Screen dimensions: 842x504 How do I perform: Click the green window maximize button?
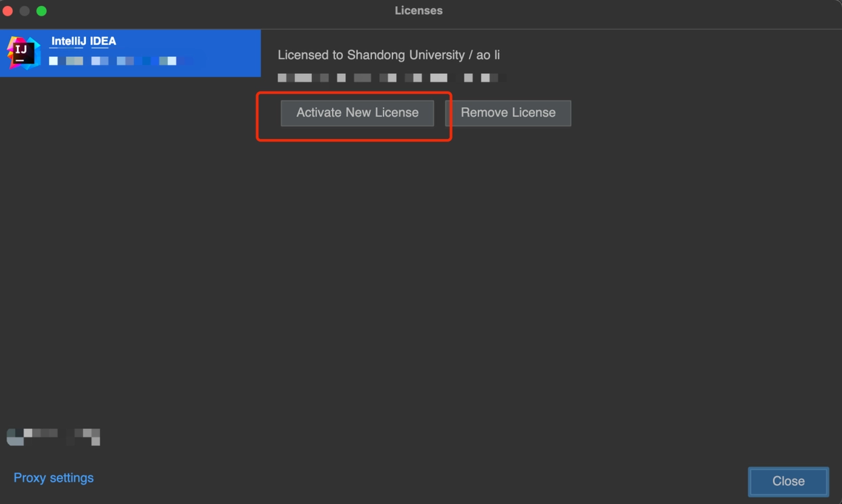pos(41,11)
